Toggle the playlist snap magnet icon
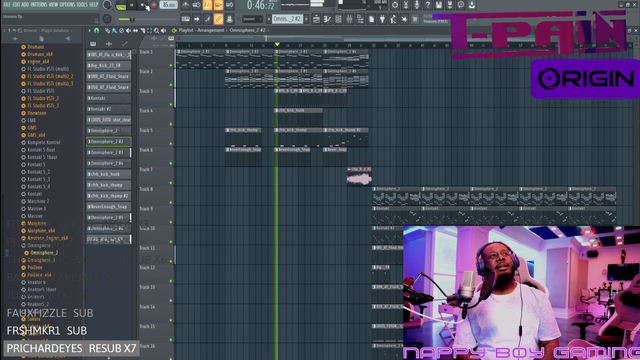The width and height of the screenshot is (640, 360). (97, 31)
